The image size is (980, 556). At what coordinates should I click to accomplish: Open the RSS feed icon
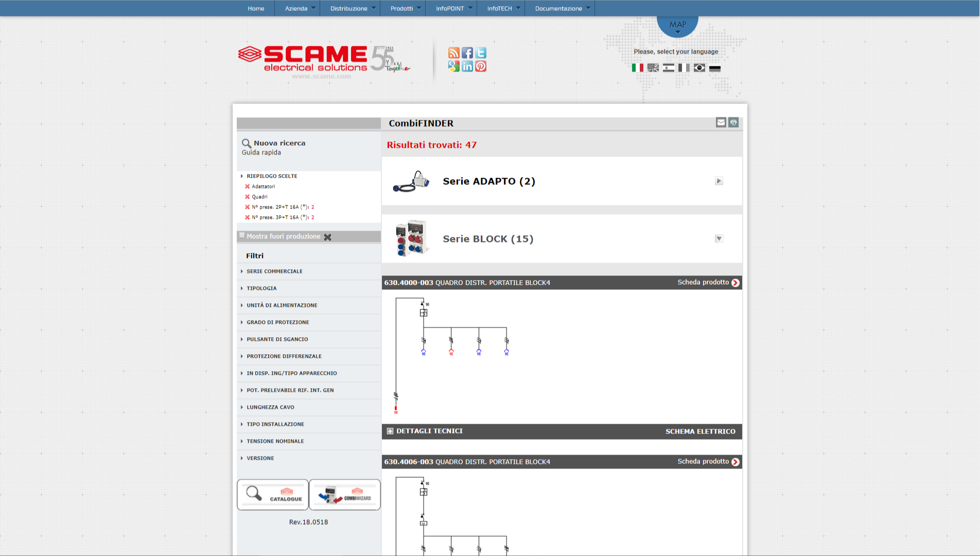453,53
